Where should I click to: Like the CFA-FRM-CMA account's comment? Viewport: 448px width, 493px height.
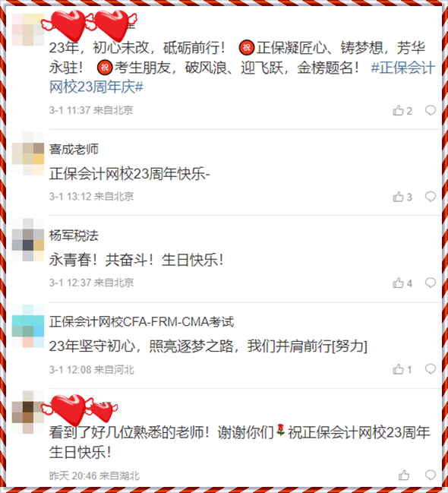tap(402, 369)
